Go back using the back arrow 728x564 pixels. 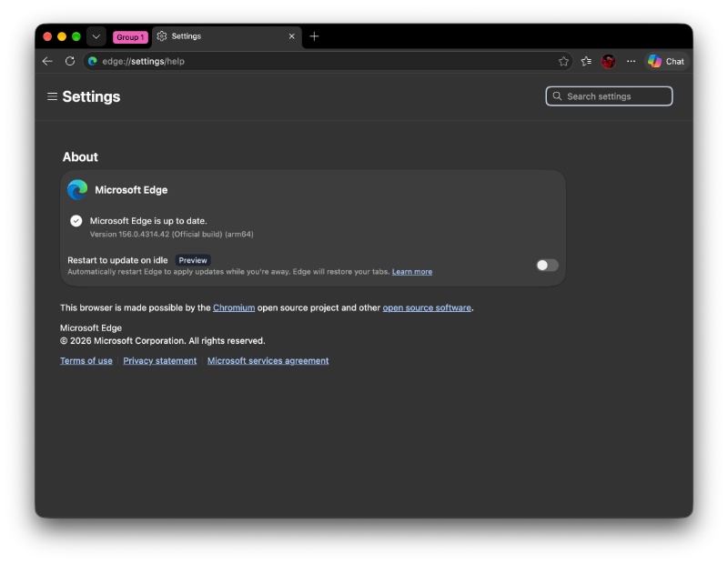[47, 61]
